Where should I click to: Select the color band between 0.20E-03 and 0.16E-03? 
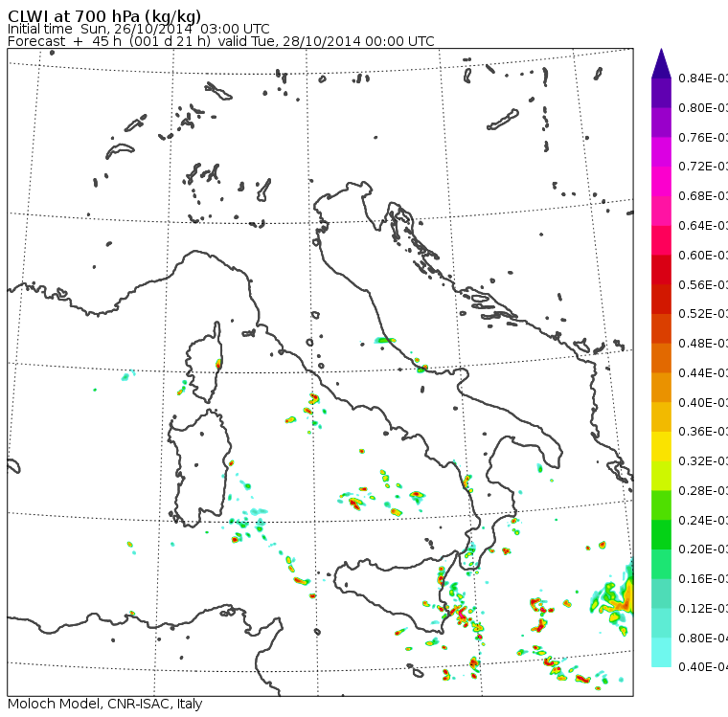661,565
